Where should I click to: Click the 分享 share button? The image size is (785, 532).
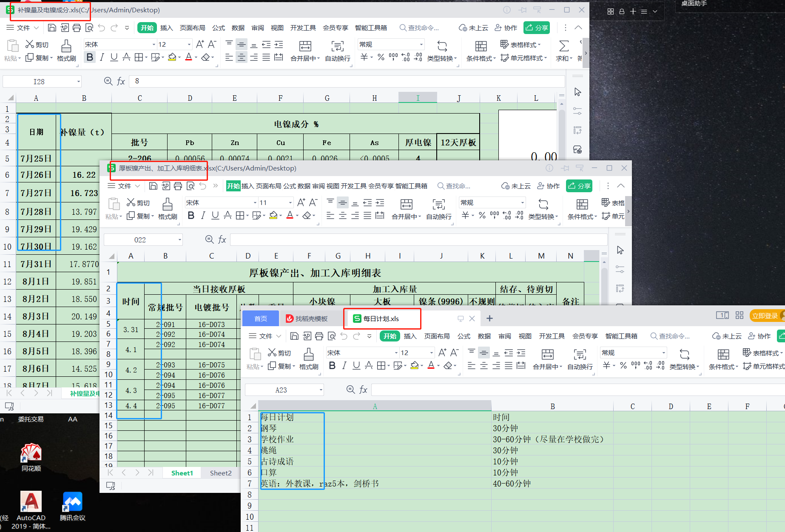pyautogui.click(x=537, y=28)
